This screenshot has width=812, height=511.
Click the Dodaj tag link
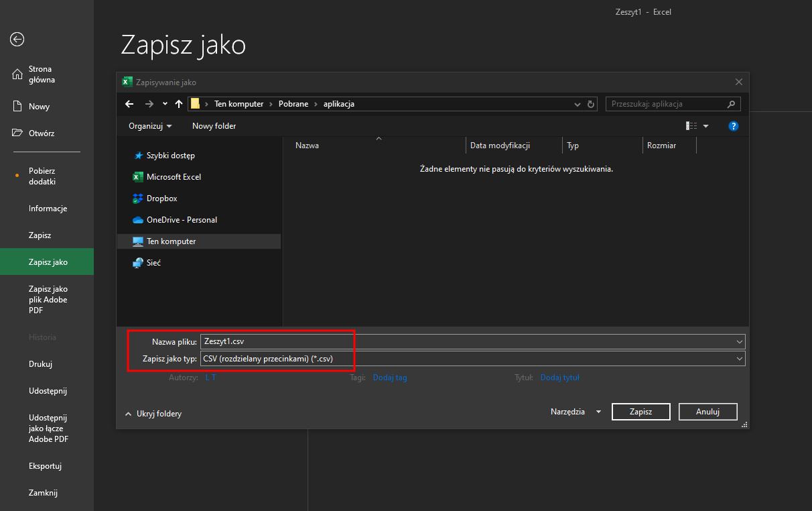pyautogui.click(x=389, y=378)
